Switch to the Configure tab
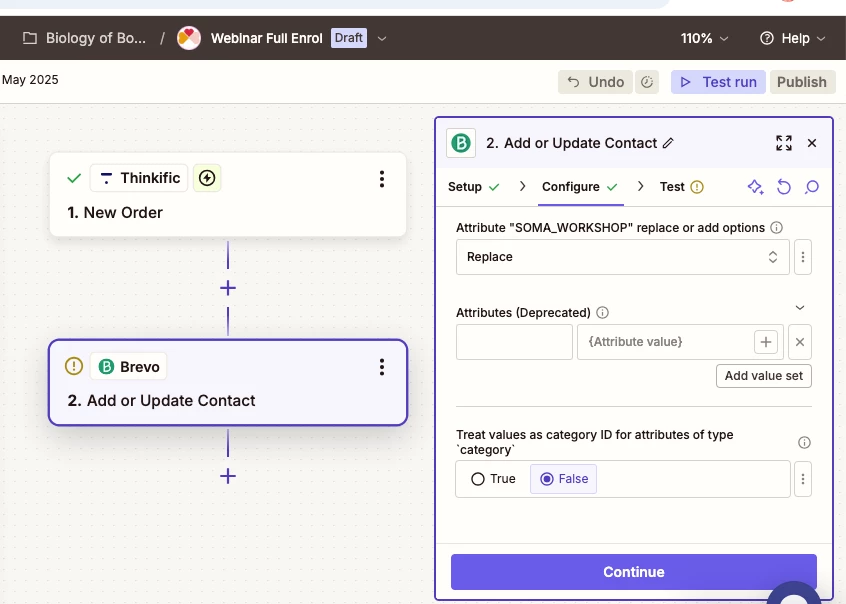Viewport: 846px width, 604px height. click(580, 187)
